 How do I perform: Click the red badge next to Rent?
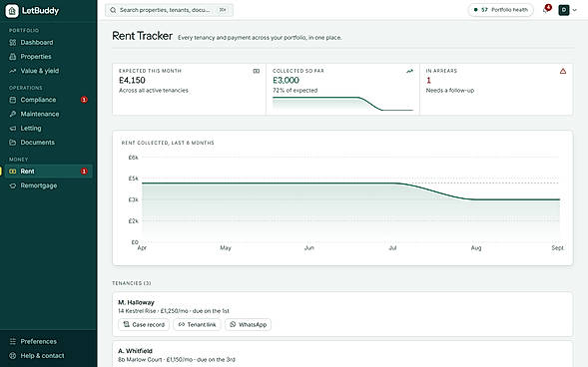(84, 172)
